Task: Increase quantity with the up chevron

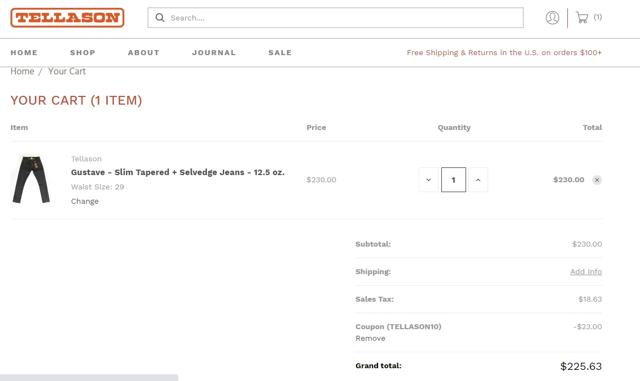Action: [478, 180]
